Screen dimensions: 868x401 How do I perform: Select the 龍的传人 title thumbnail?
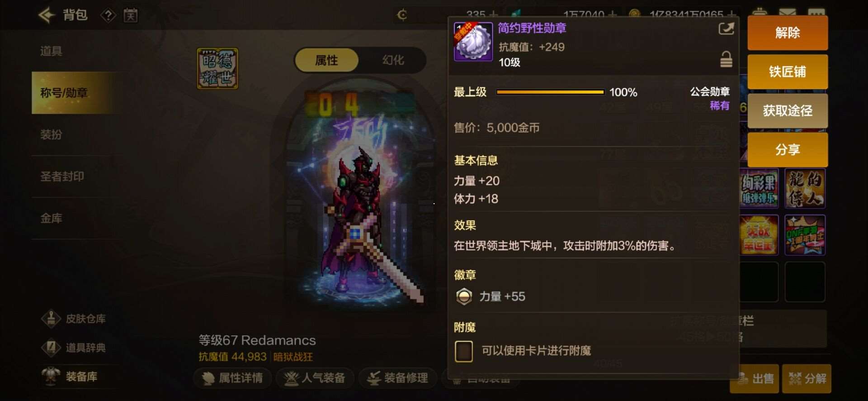[x=805, y=188]
